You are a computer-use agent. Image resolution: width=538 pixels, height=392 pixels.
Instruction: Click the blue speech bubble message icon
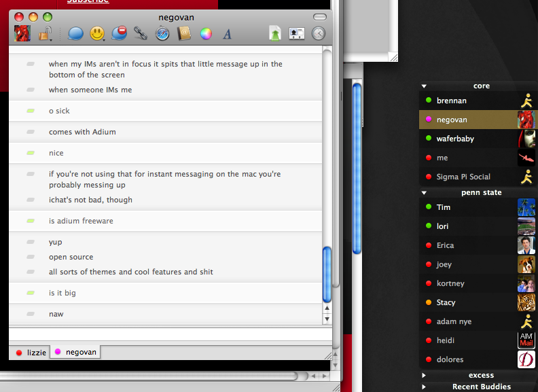(75, 34)
